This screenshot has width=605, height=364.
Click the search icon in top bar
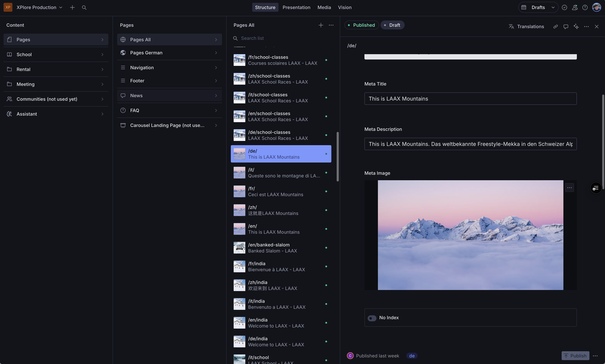(x=84, y=8)
